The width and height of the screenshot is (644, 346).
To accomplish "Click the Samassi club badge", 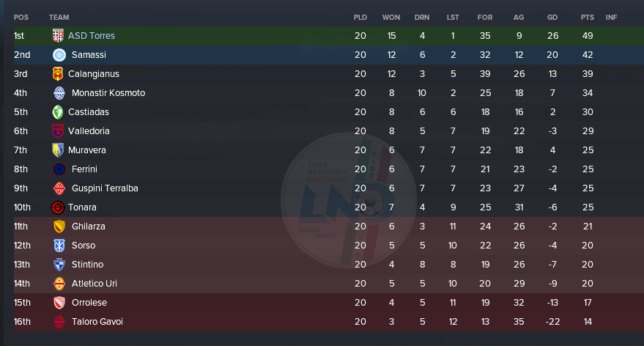I will [x=59, y=55].
